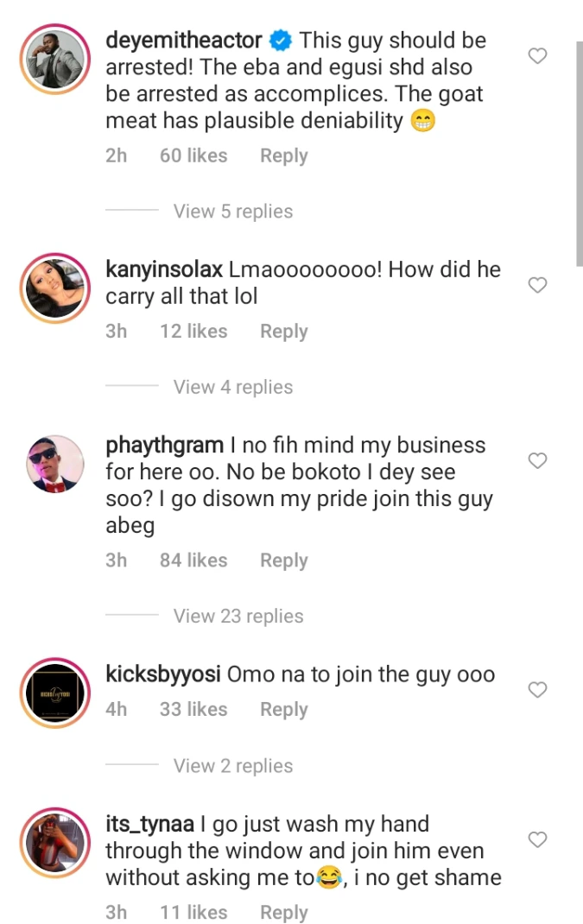Image resolution: width=583 pixels, height=924 pixels.
Task: Reply to kicksbyyosi's comment
Action: pos(283,710)
